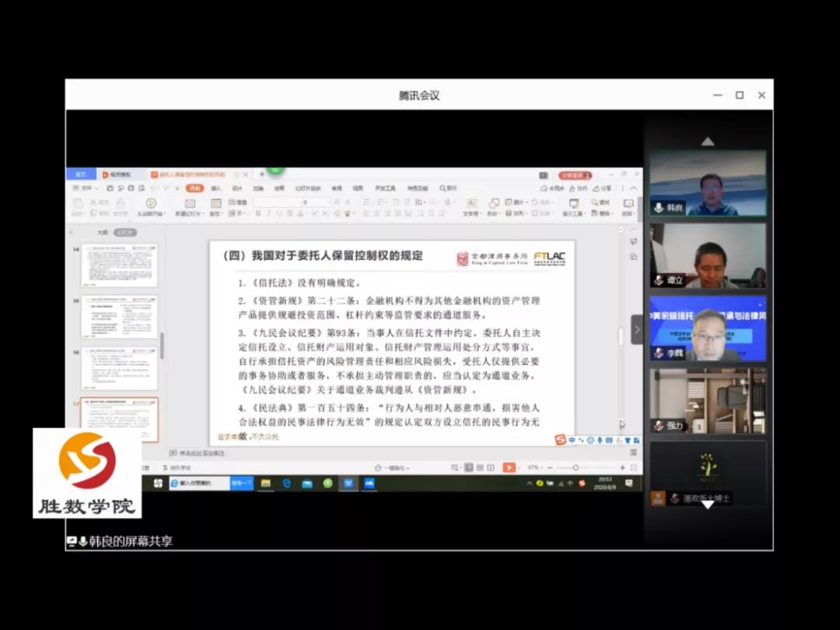Show hidden tray icons via taskbar chevron
This screenshot has width=840, height=630.
[x=530, y=483]
